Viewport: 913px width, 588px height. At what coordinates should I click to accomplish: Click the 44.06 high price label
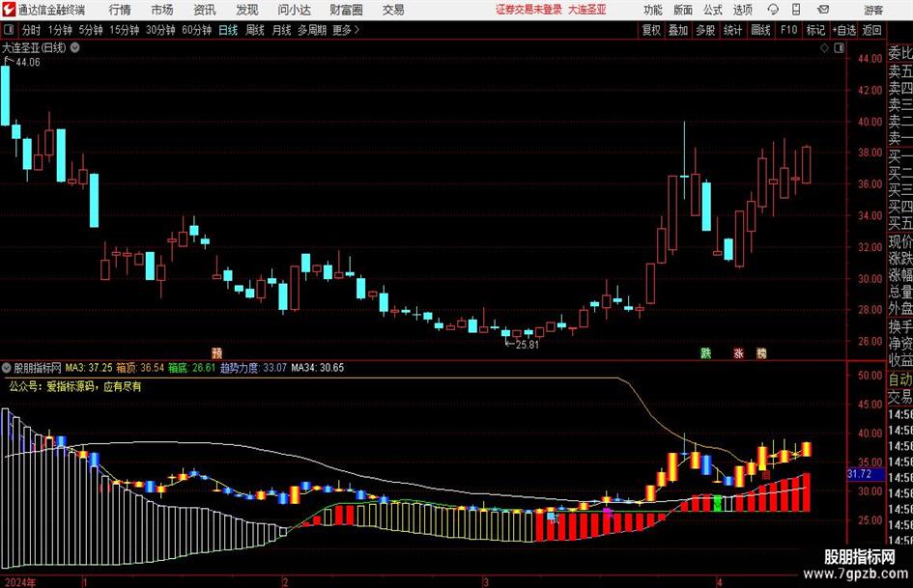click(28, 63)
